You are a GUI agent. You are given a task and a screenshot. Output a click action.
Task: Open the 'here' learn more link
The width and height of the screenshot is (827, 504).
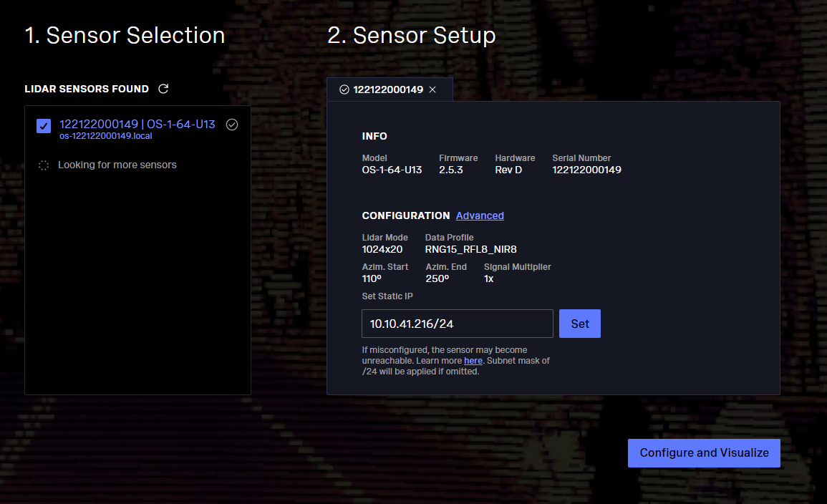[x=473, y=361]
